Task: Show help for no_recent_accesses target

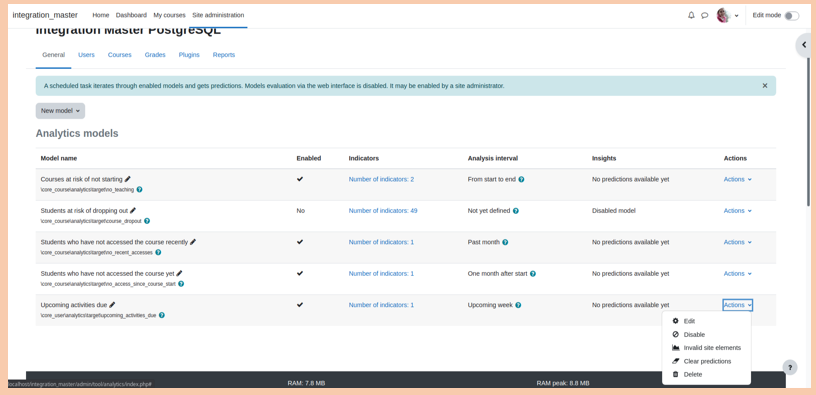Action: 158,252
